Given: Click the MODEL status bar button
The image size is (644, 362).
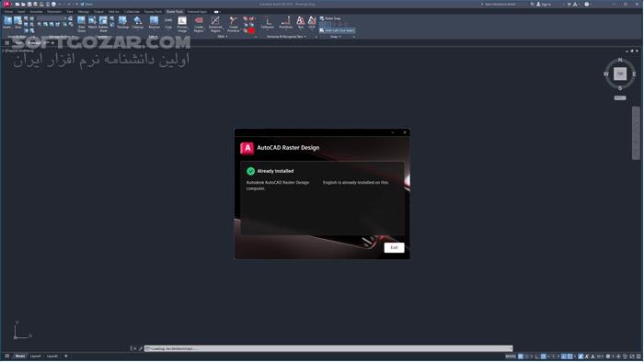Looking at the screenshot, I should 511,356.
